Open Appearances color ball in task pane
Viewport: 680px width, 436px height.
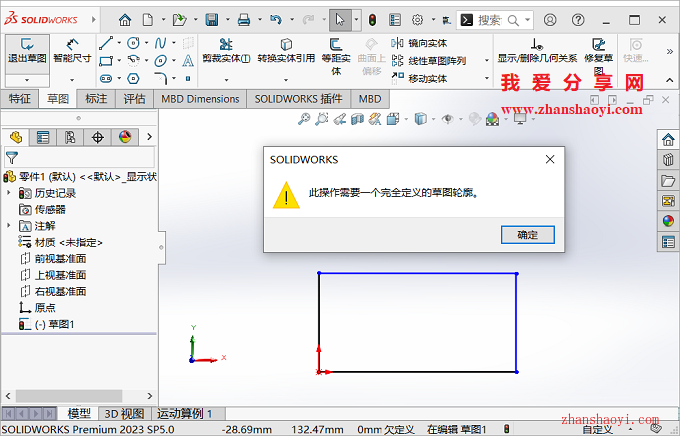pyautogui.click(x=668, y=222)
